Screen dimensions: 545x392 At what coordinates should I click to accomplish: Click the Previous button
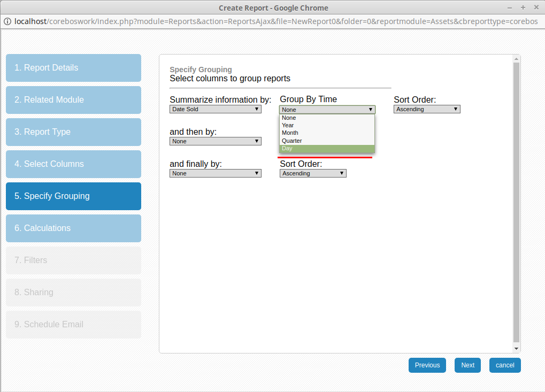[427, 365]
